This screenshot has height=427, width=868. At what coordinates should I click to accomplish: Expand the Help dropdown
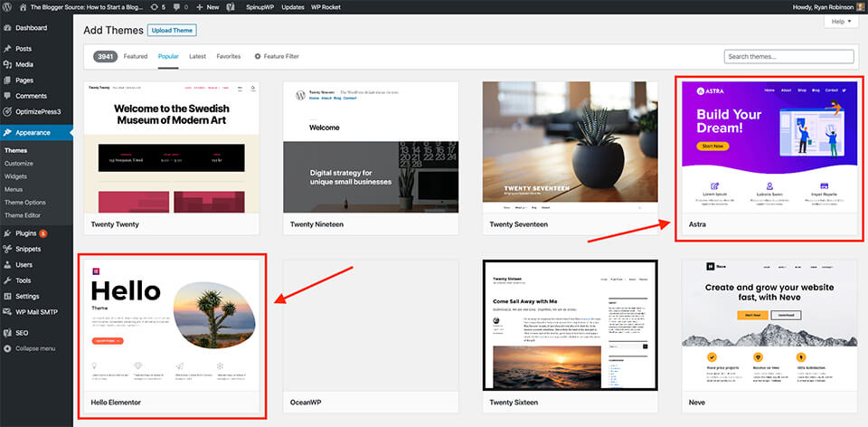pyautogui.click(x=841, y=22)
